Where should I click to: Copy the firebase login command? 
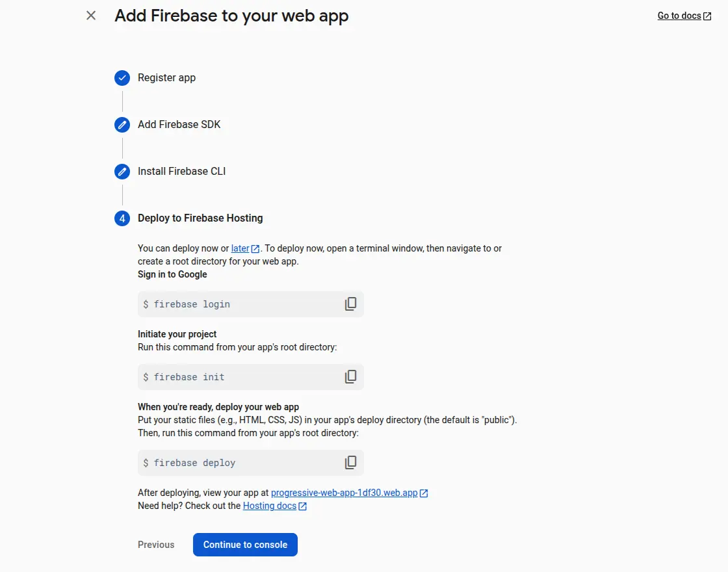[x=350, y=304]
